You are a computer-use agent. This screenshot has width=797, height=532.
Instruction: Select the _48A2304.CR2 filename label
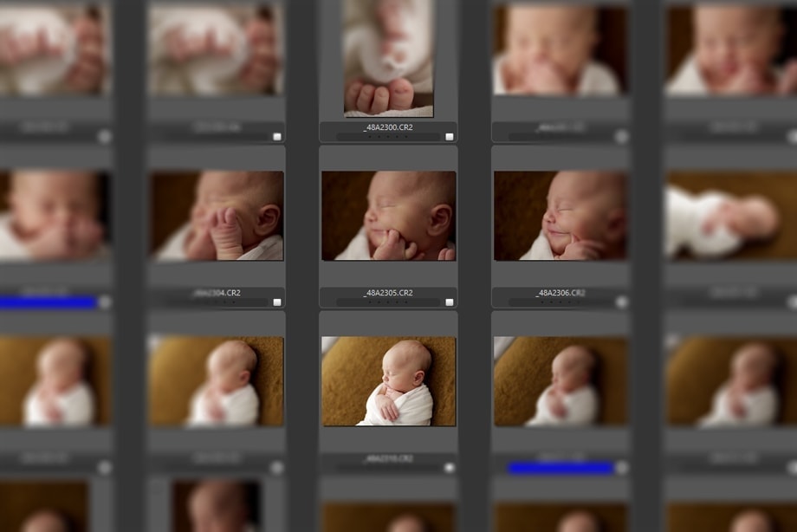pyautogui.click(x=216, y=293)
